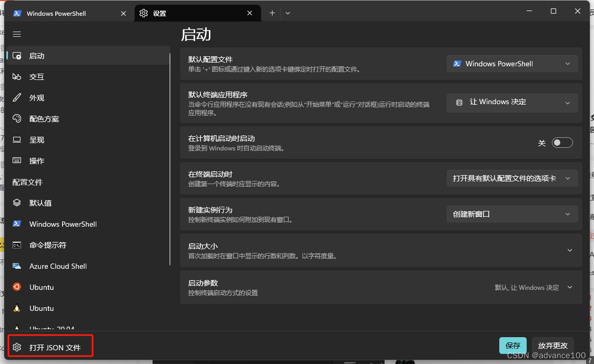The height and width of the screenshot is (364, 594).
Task: Open Azure Cloud Shell profile
Action: click(88, 266)
